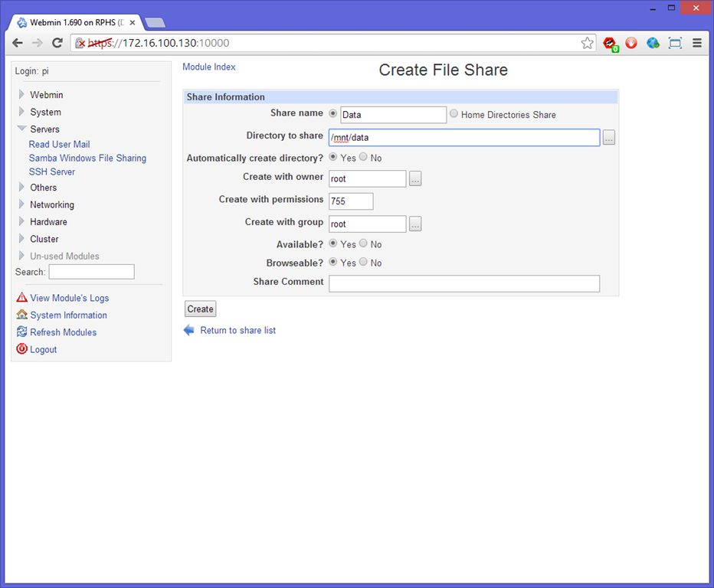This screenshot has height=588, width=714.
Task: Open the Chrome hamburger menu
Action: coord(696,43)
